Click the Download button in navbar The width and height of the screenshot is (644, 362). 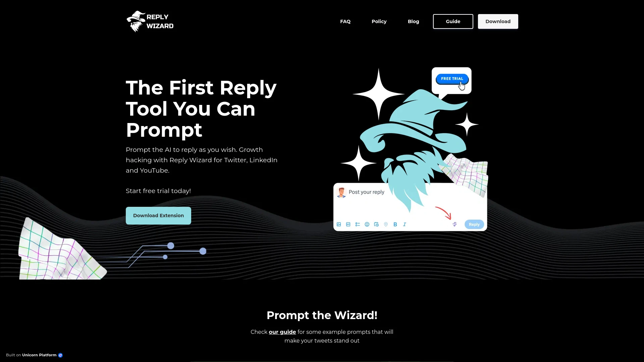tap(498, 21)
